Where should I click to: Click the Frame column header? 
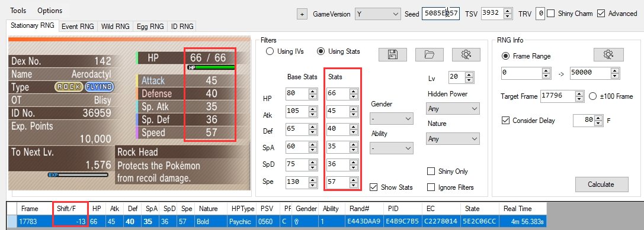point(35,209)
